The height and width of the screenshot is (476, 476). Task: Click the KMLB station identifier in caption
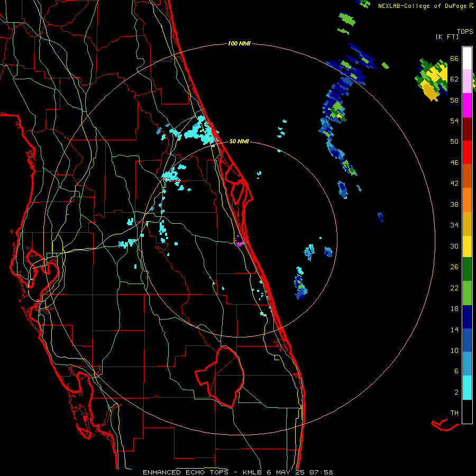252,472
